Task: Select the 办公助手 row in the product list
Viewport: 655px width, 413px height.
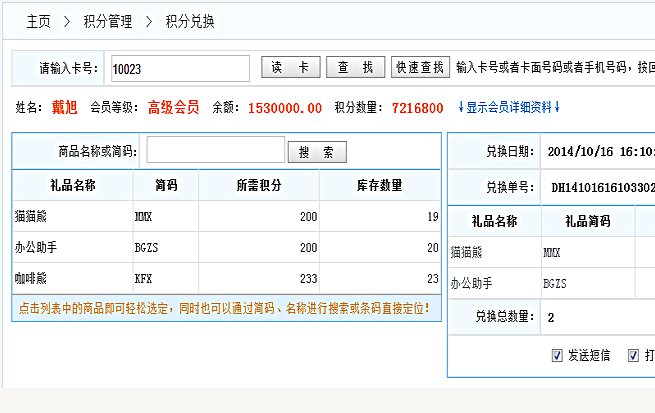Action: 72,247
